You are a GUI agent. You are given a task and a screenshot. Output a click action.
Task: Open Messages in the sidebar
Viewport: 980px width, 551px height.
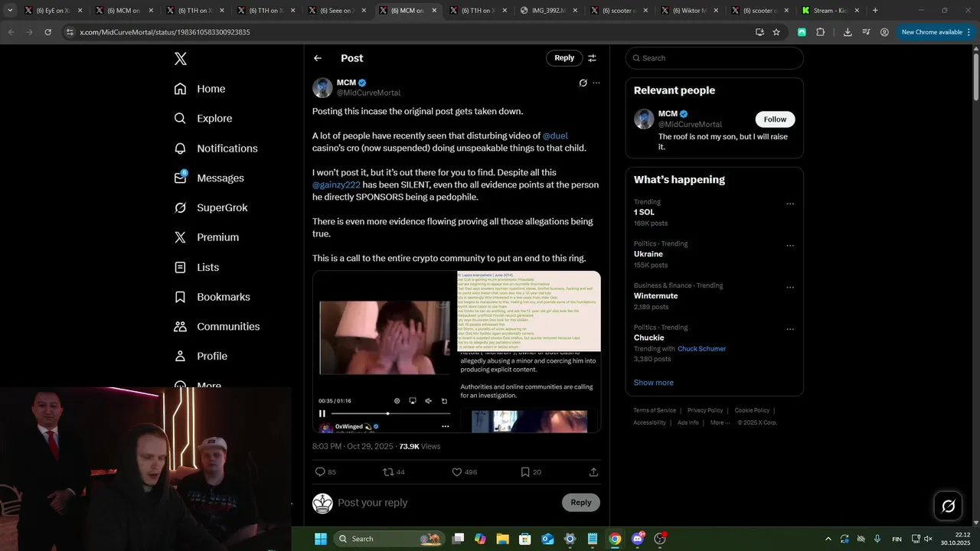(209, 178)
